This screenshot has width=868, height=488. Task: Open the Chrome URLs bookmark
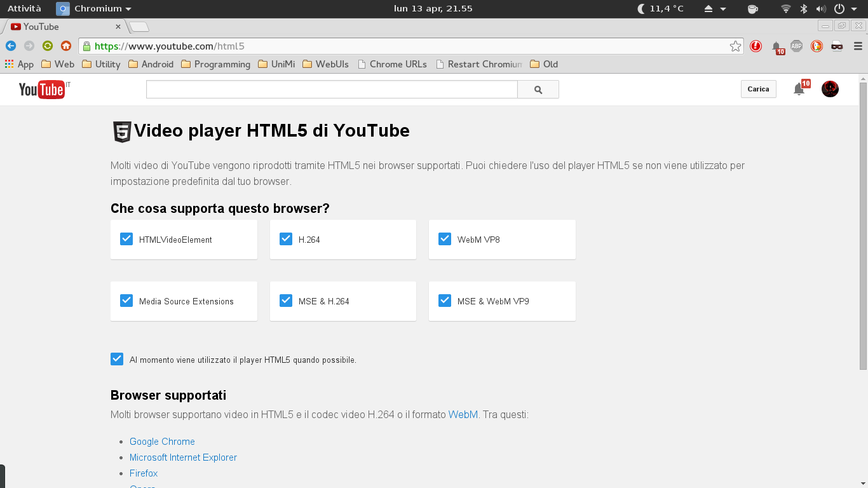pyautogui.click(x=392, y=64)
